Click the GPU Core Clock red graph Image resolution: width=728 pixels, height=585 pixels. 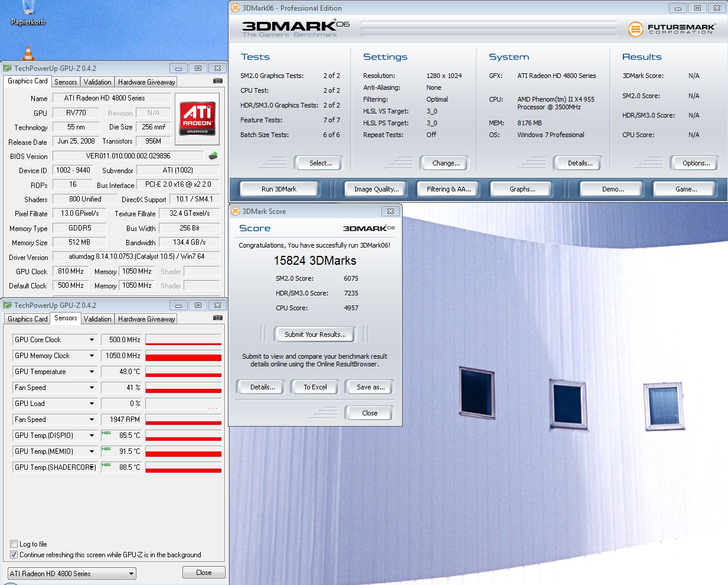click(184, 340)
